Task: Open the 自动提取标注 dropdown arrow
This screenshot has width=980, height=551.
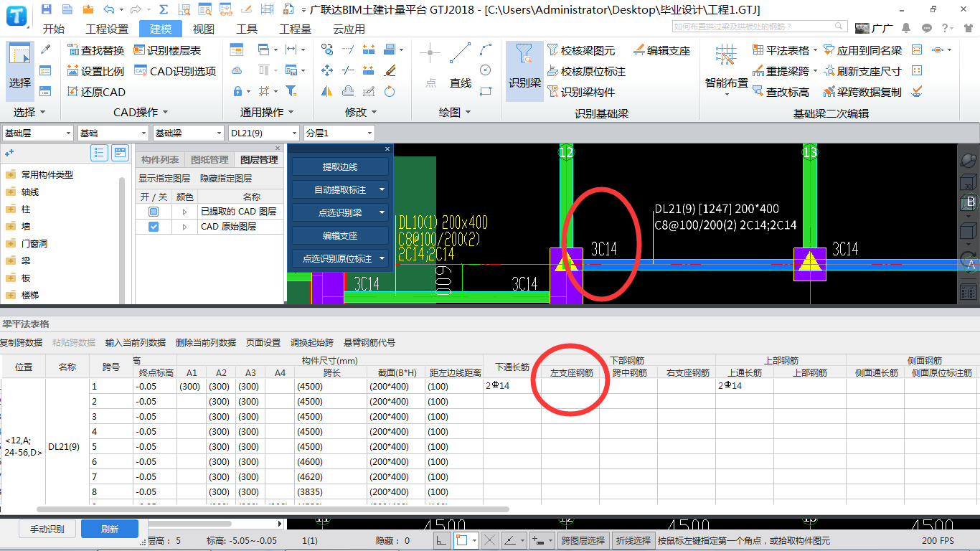Action: tap(382, 190)
